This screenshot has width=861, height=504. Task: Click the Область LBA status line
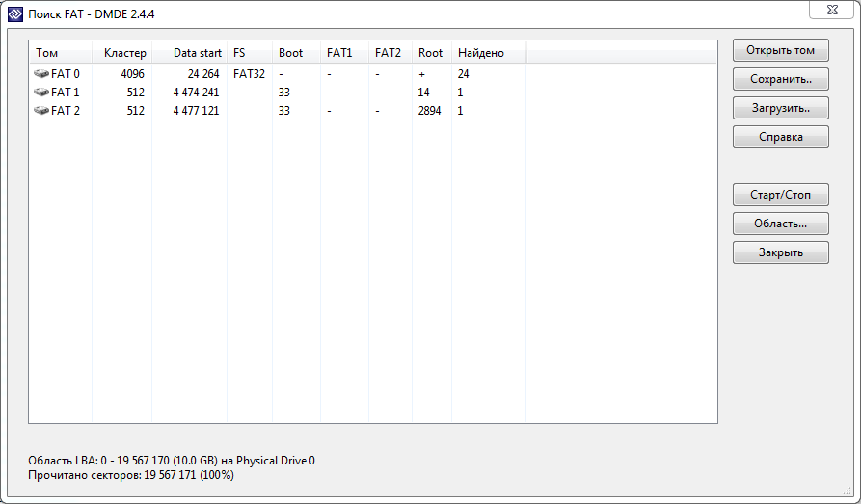[172, 460]
